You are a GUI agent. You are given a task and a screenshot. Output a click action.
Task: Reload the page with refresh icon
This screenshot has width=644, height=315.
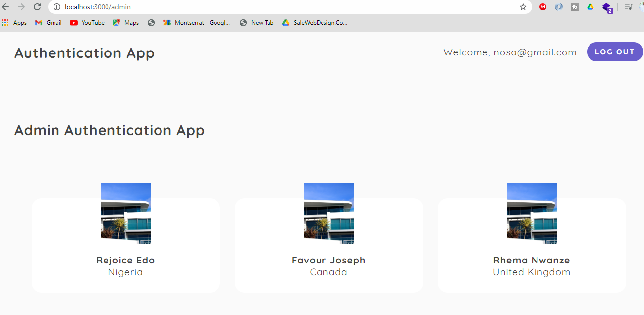[x=37, y=7]
